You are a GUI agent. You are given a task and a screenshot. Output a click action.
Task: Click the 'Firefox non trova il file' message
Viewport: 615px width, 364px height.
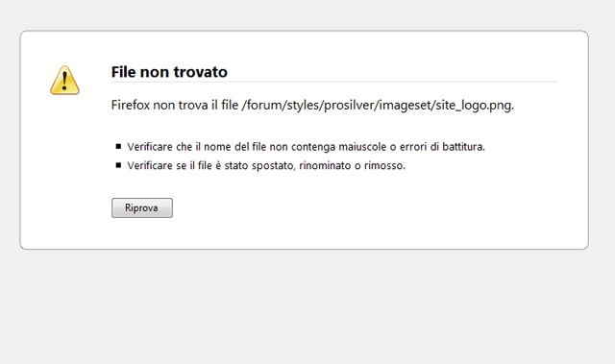(312, 105)
